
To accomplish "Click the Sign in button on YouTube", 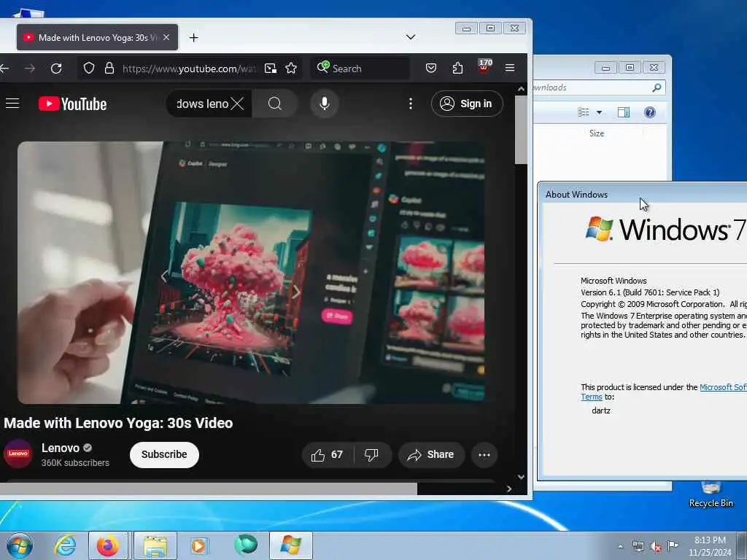I will coord(467,104).
